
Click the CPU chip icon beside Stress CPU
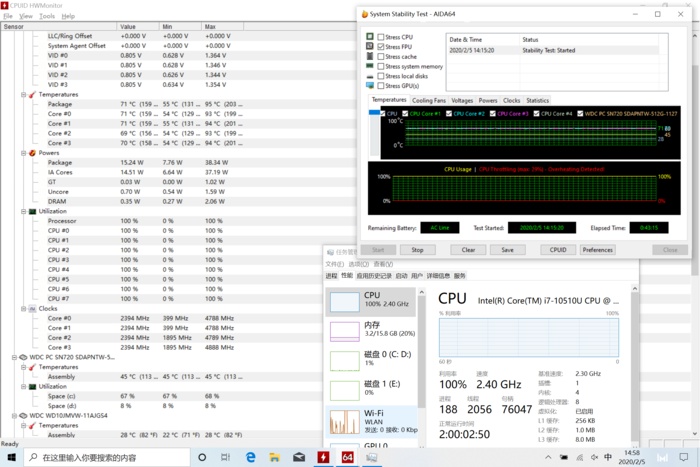(370, 36)
